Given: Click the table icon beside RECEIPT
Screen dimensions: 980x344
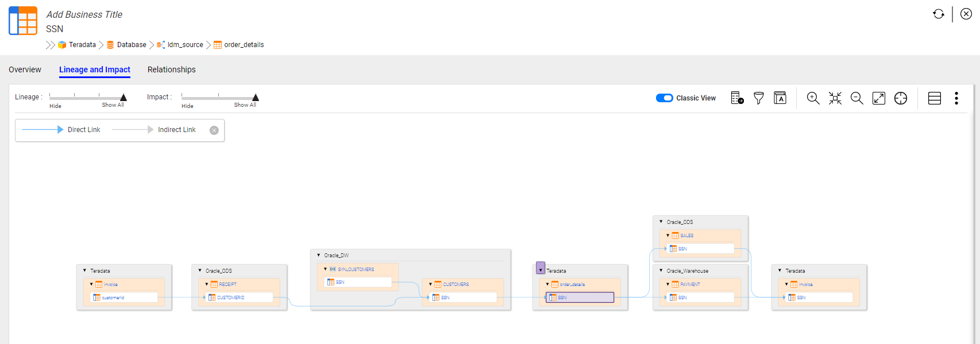Looking at the screenshot, I should click(x=214, y=284).
